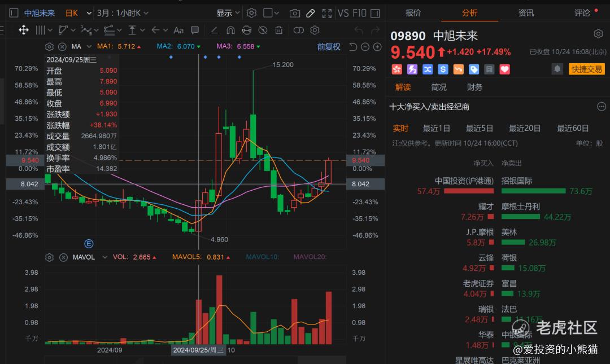Take a chart snapshot with camera icon

point(294,13)
